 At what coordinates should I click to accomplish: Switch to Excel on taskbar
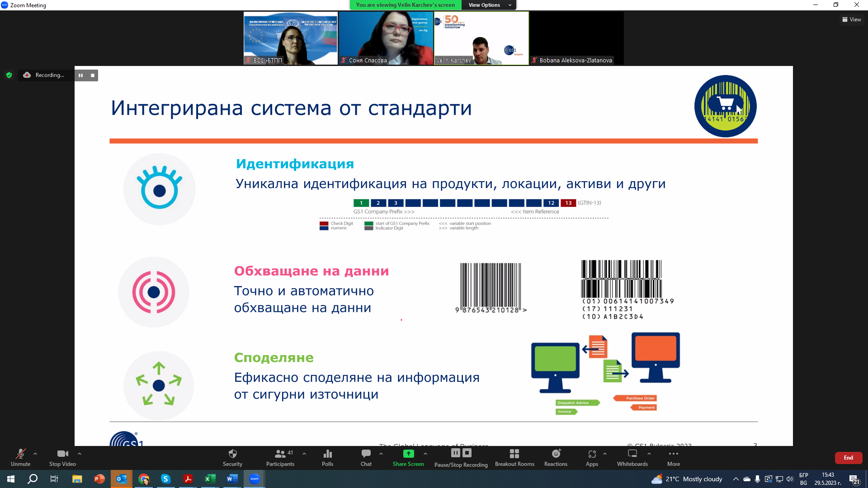pos(210,479)
